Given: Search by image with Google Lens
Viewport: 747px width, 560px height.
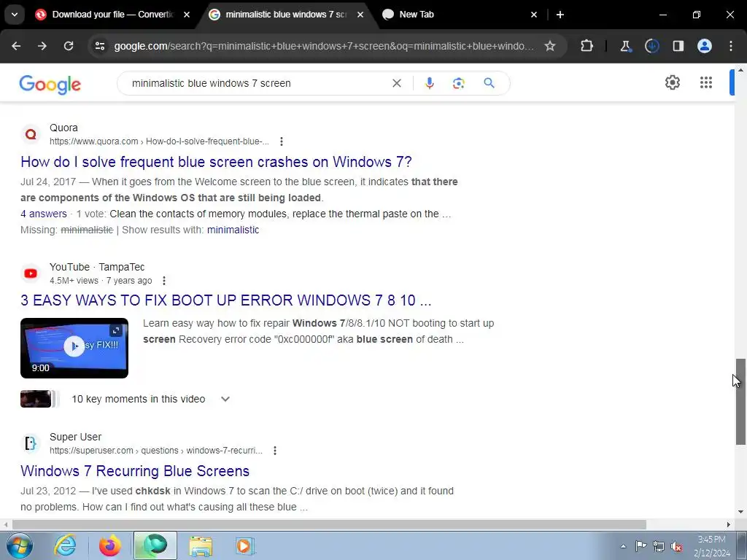Looking at the screenshot, I should 458,83.
